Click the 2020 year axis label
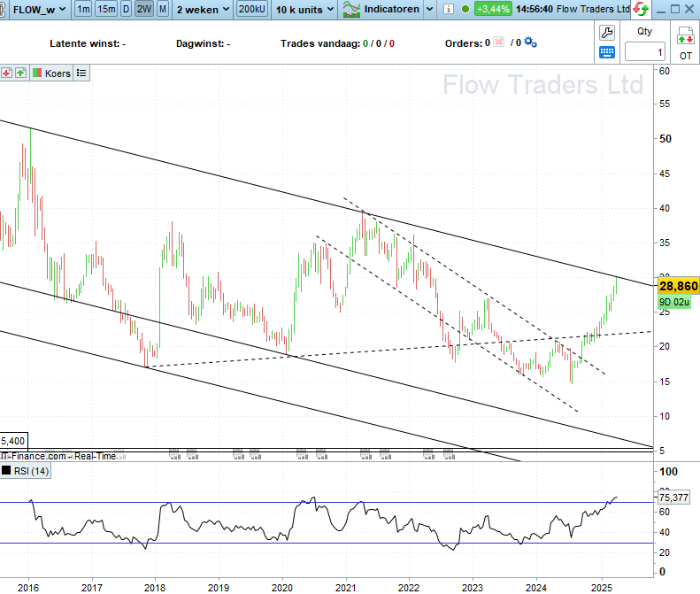This screenshot has height=594, width=700. 282,588
